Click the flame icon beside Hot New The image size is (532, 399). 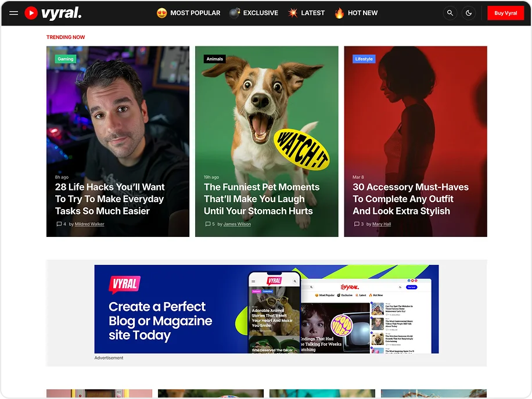point(339,13)
